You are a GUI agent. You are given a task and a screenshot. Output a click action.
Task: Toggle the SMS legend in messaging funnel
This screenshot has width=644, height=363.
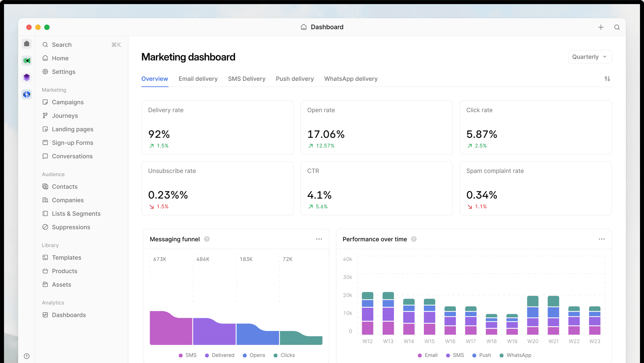tap(187, 355)
